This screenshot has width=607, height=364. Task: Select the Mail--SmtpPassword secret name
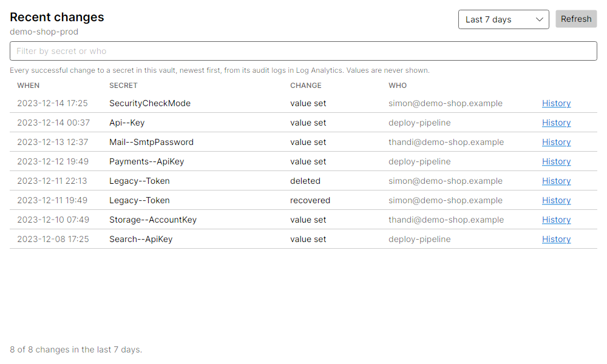click(x=151, y=142)
